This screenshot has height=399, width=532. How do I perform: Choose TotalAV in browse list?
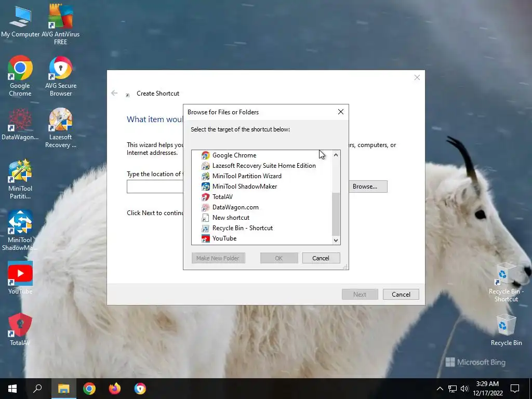pyautogui.click(x=217, y=197)
